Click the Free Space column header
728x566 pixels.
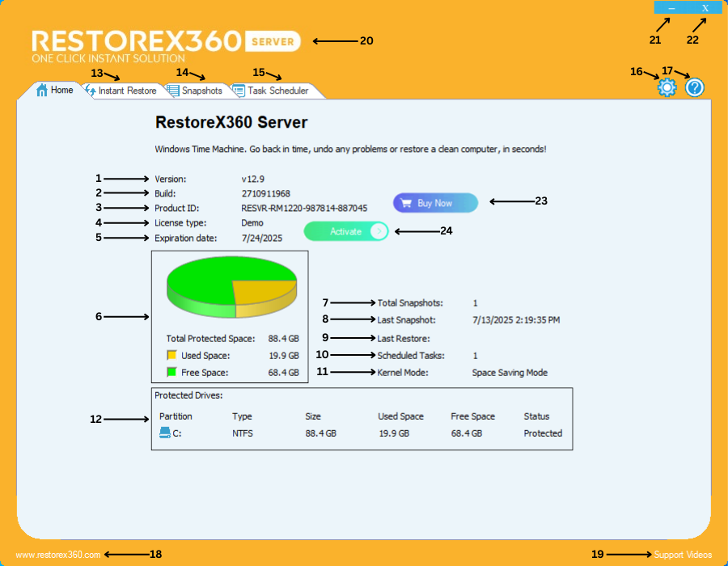(x=472, y=416)
